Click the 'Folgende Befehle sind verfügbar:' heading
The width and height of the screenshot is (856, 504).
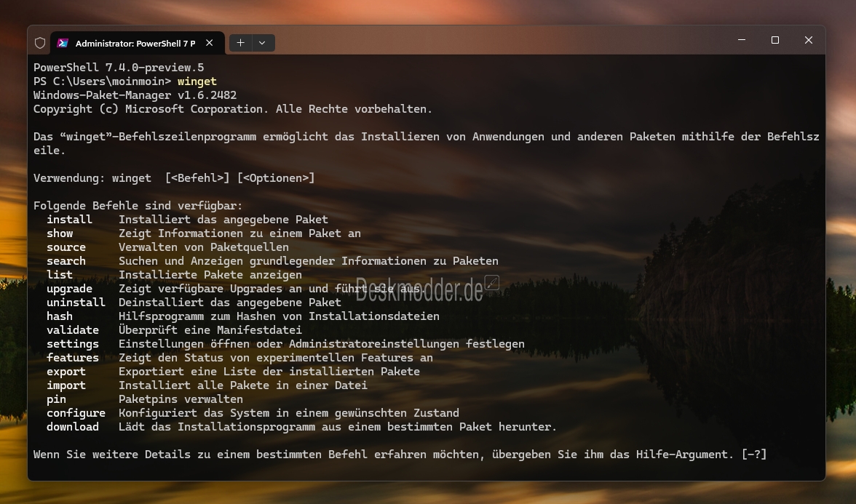pyautogui.click(x=138, y=206)
